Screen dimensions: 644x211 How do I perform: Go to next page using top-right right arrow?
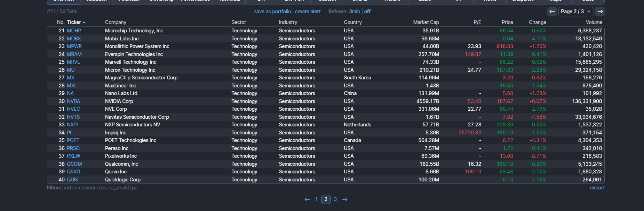click(600, 11)
